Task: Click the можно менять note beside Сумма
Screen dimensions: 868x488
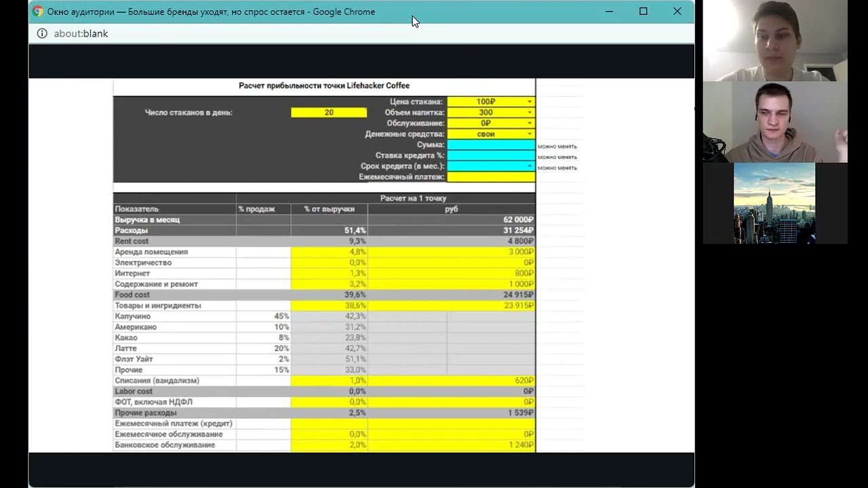Action: coord(557,146)
